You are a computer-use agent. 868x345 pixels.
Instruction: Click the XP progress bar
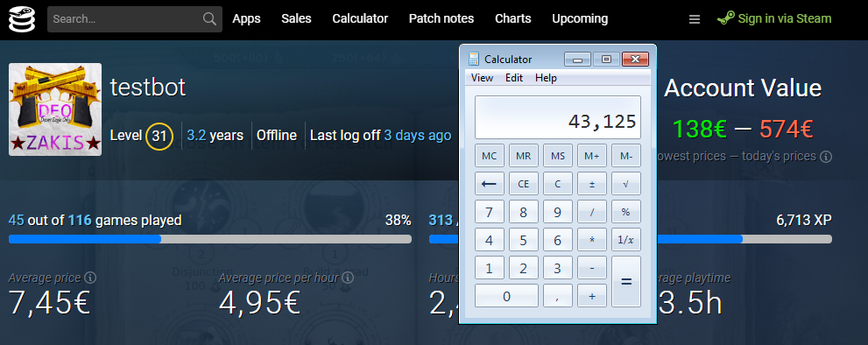point(744,239)
